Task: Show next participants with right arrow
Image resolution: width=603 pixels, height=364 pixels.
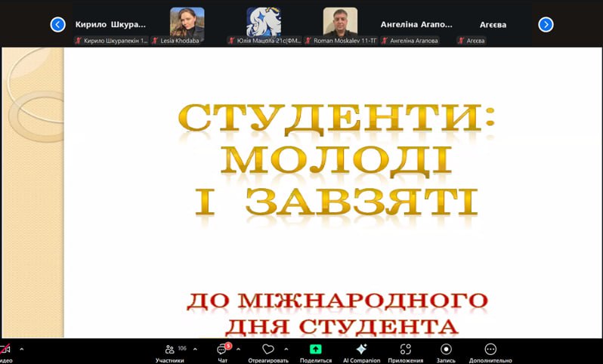Action: (x=546, y=25)
